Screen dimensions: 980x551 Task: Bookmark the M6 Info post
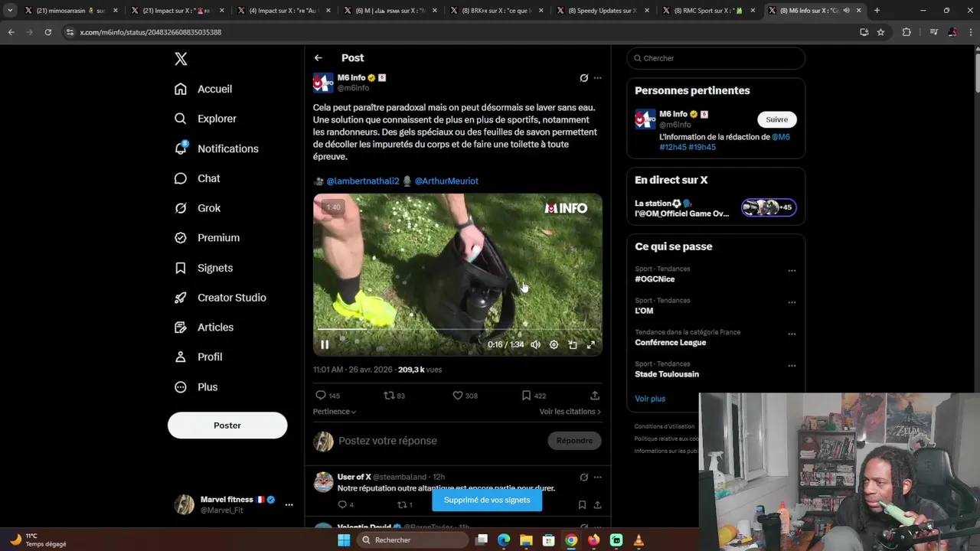[x=526, y=396]
